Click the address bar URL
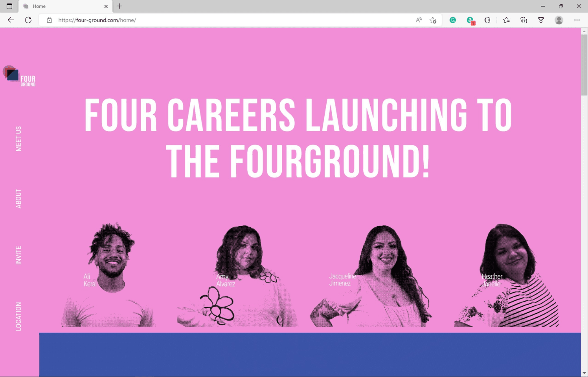The height and width of the screenshot is (377, 588). click(97, 20)
